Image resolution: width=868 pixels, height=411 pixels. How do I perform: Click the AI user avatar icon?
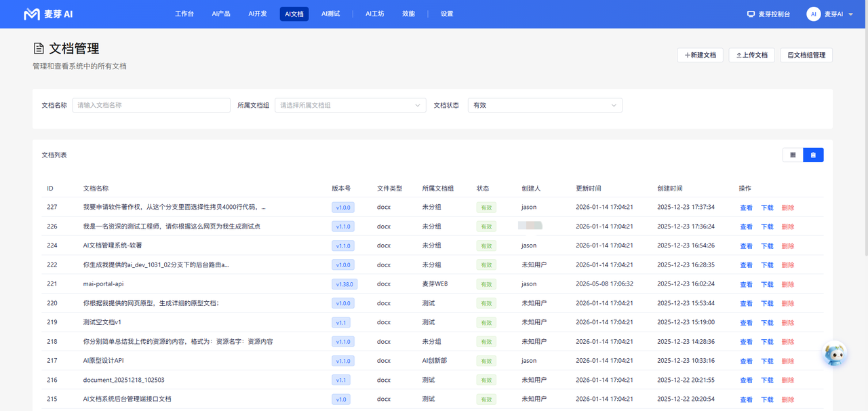[x=814, y=14]
